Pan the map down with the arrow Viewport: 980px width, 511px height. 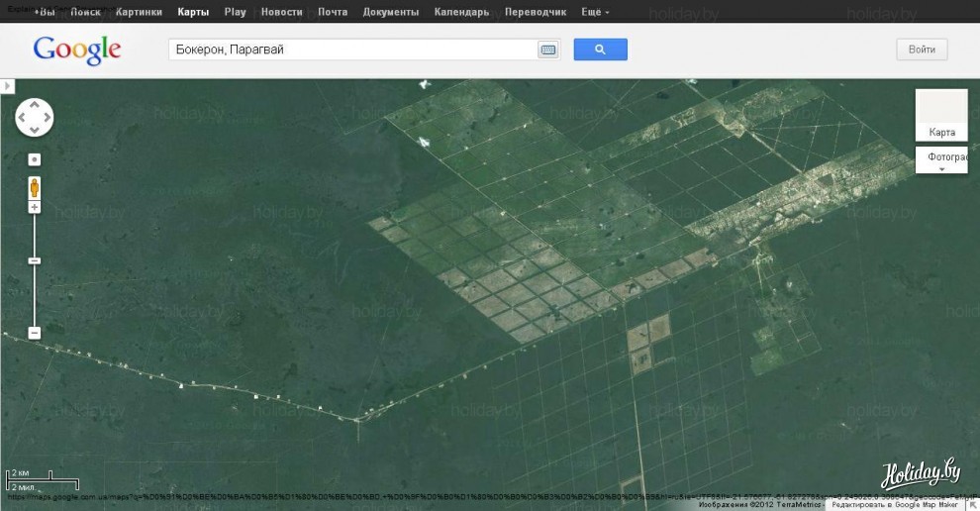35,130
